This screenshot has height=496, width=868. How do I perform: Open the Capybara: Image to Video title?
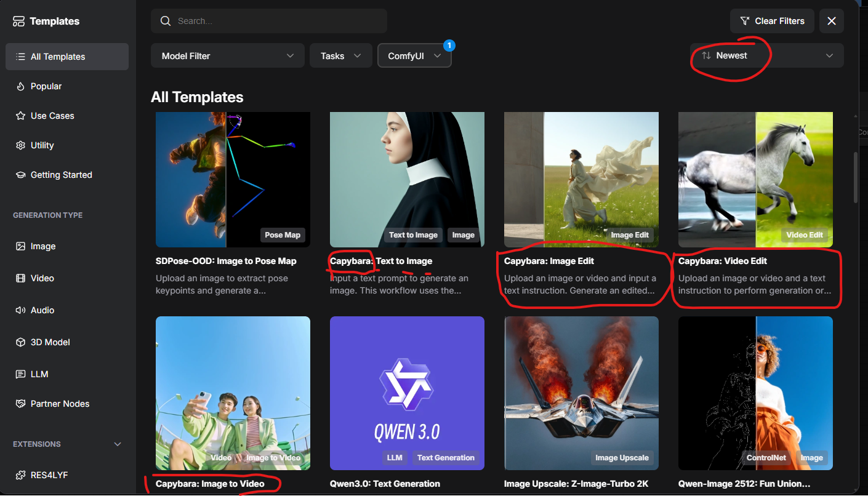point(210,484)
